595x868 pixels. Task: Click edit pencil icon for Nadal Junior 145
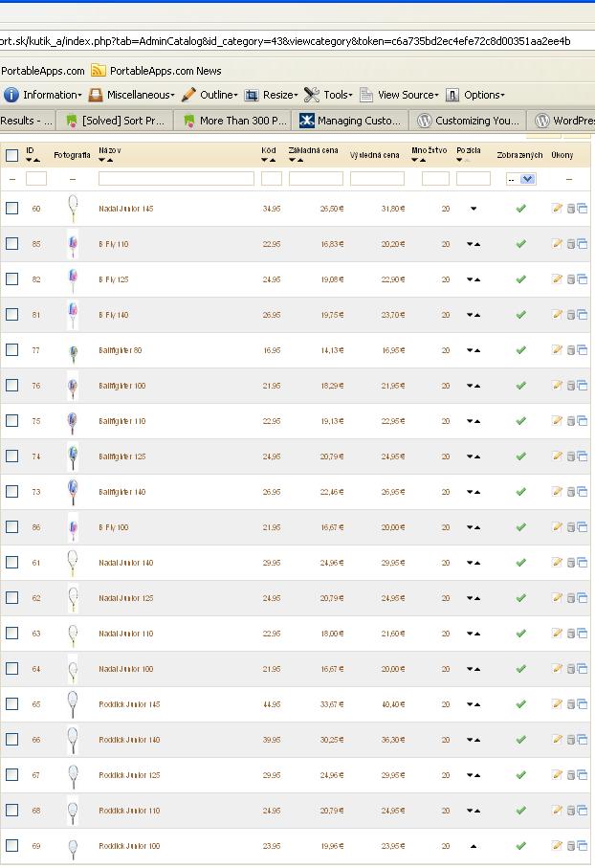(557, 209)
